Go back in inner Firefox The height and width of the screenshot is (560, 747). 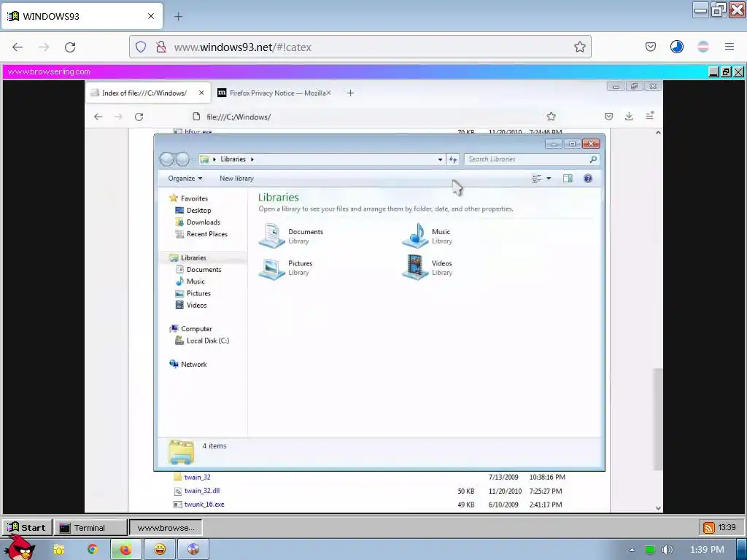98,117
